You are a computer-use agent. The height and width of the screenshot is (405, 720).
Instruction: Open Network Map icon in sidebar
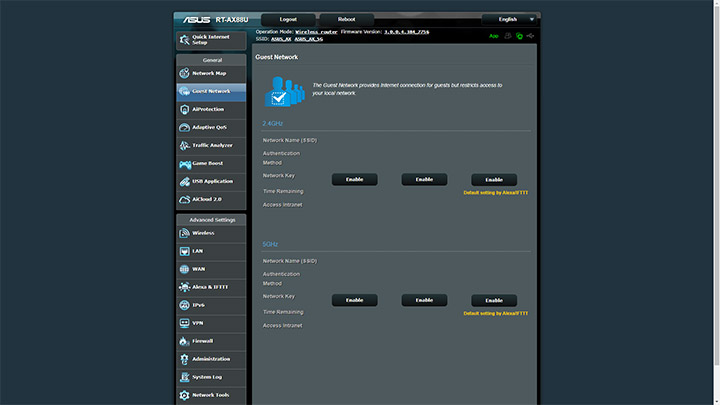pyautogui.click(x=184, y=73)
